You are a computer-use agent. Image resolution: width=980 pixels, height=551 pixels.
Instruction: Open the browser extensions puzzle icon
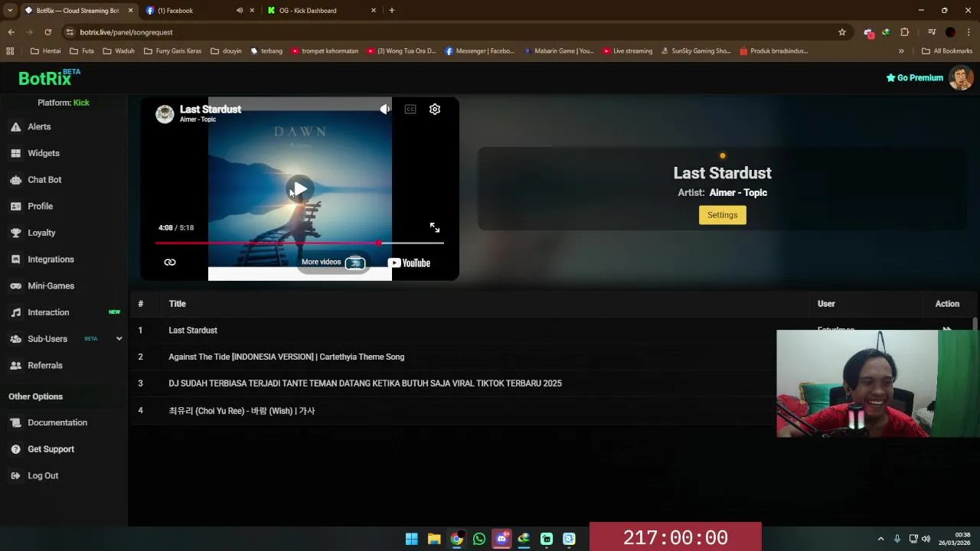click(905, 32)
